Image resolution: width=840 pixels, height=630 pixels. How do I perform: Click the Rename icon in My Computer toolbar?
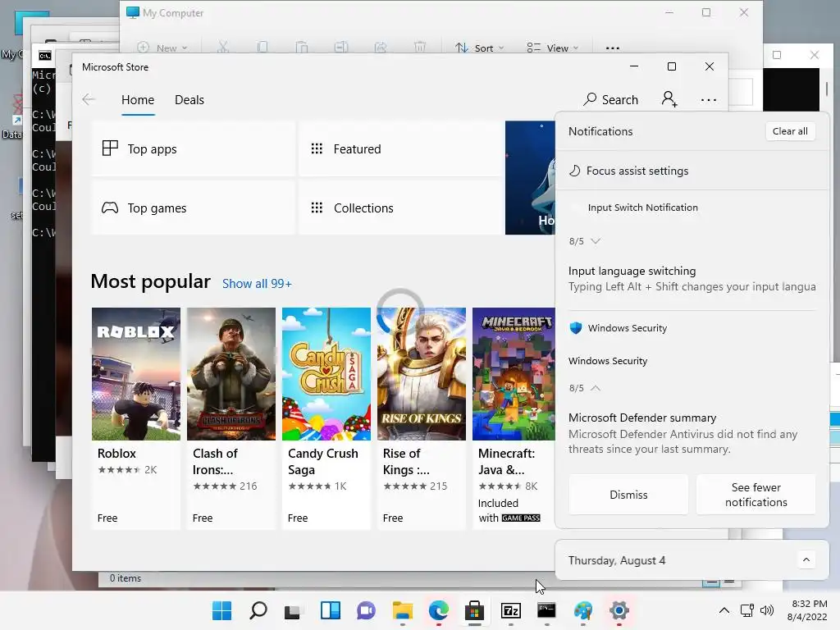(340, 47)
